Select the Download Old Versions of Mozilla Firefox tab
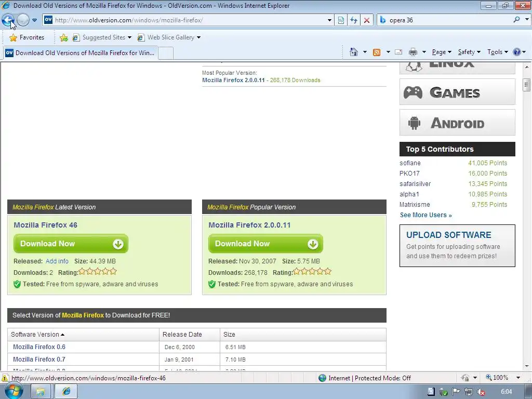 click(81, 53)
